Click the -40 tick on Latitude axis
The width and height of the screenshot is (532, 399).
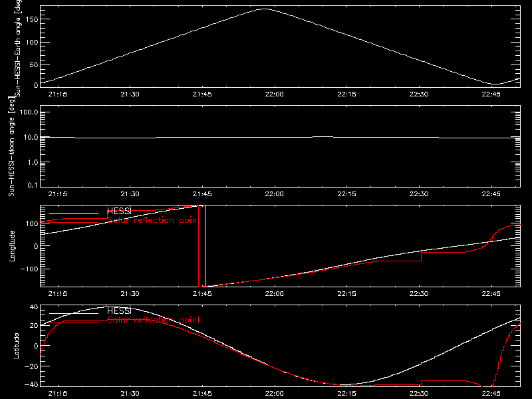(x=31, y=384)
